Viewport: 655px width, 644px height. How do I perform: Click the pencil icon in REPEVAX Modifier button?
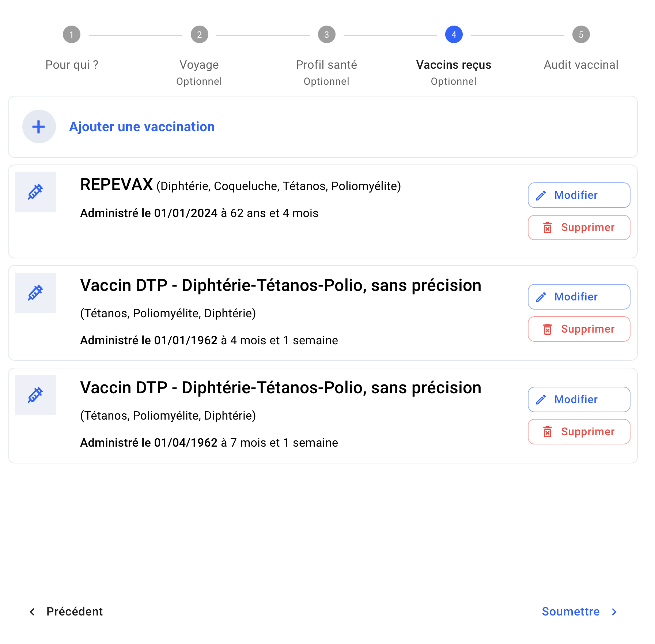(541, 196)
